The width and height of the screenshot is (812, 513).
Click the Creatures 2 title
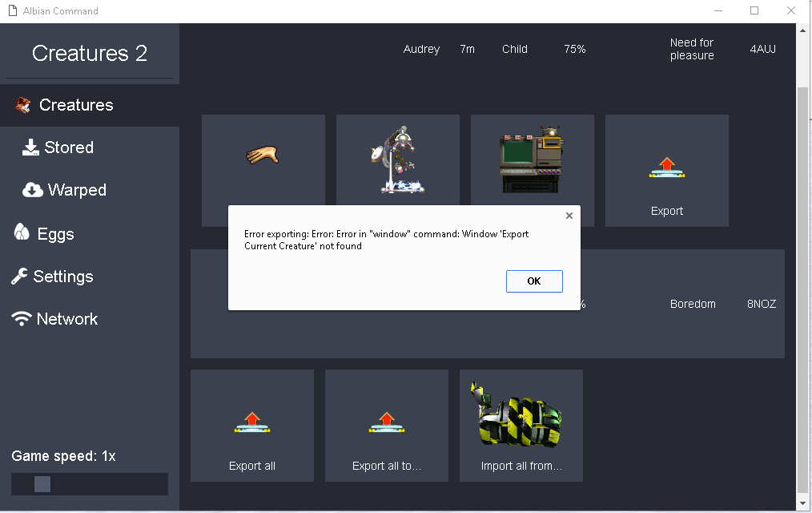coord(90,53)
